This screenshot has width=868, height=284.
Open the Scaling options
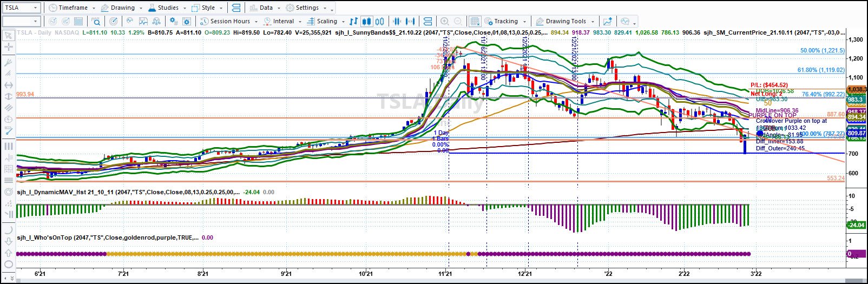(321, 21)
